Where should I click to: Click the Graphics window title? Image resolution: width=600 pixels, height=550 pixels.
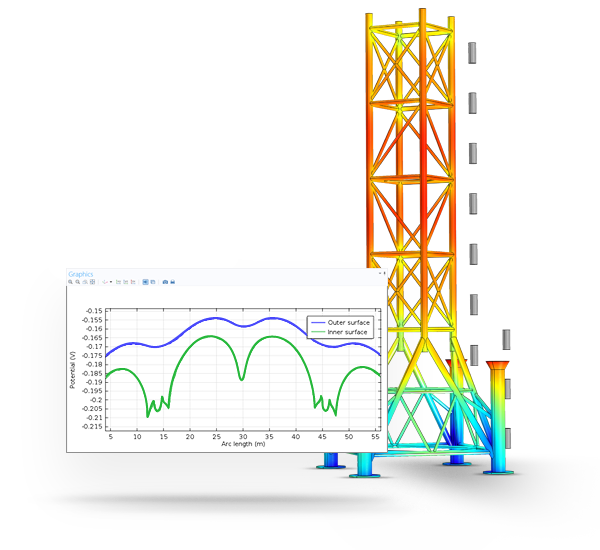[81, 274]
